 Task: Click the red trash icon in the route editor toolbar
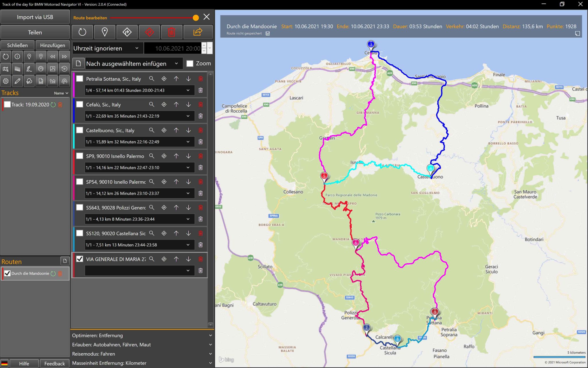pos(171,32)
